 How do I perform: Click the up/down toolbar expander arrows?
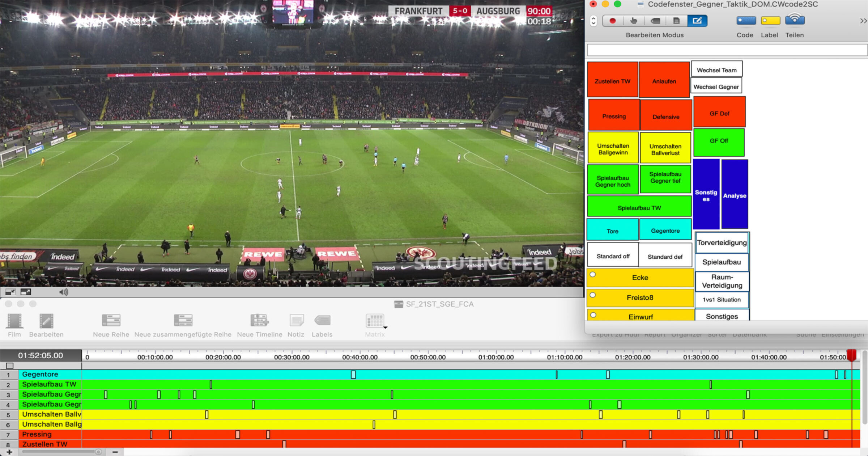pyautogui.click(x=593, y=21)
